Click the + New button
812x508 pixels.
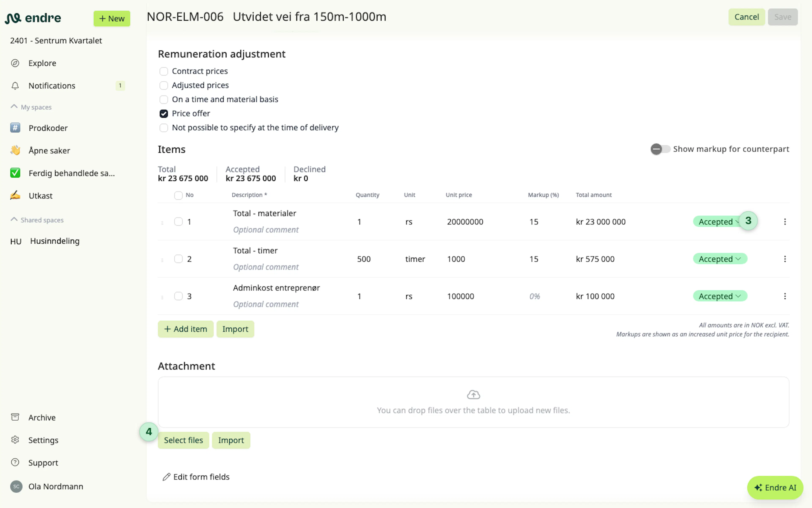point(112,18)
